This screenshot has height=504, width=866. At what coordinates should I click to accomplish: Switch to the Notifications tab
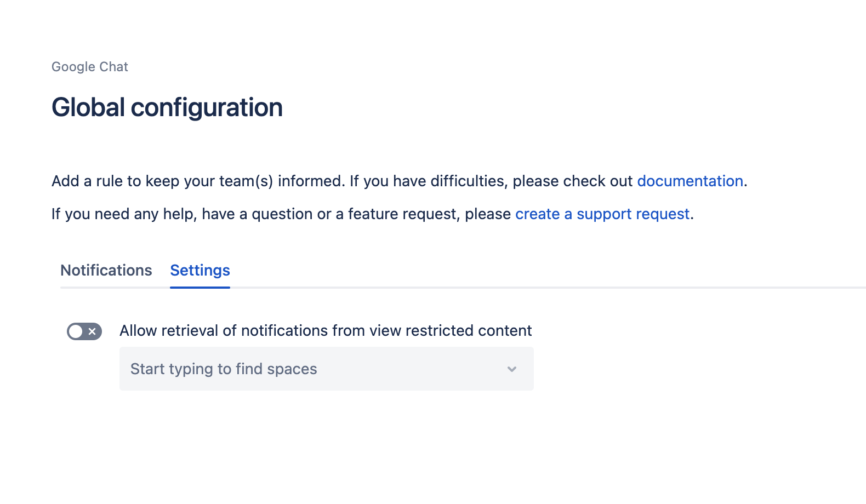click(106, 270)
